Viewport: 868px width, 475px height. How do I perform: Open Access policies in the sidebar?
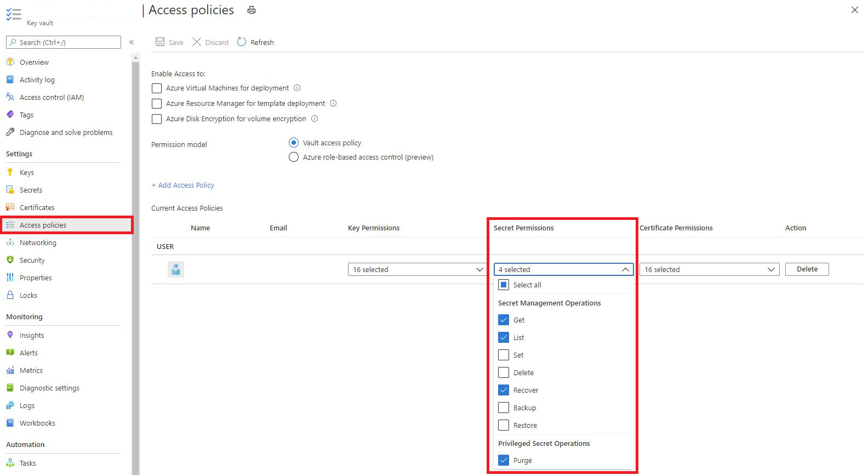tap(67, 225)
